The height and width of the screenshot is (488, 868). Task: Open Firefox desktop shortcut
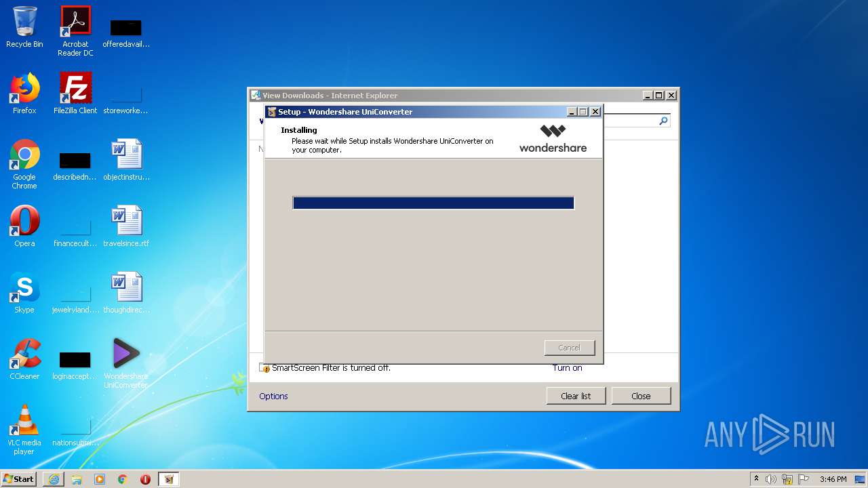coord(24,94)
